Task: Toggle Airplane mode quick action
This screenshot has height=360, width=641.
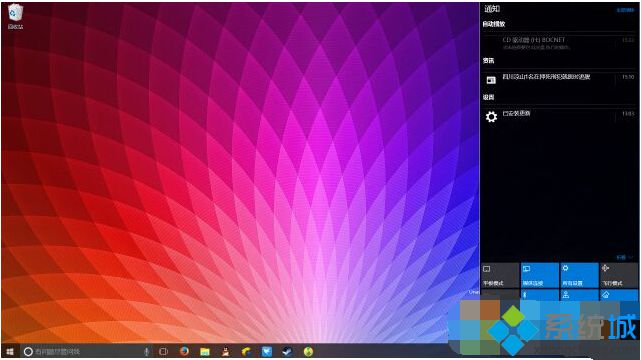Action: (x=619, y=275)
